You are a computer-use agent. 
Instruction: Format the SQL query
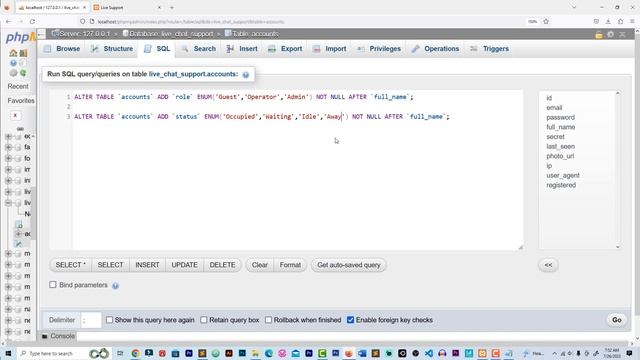[290, 265]
